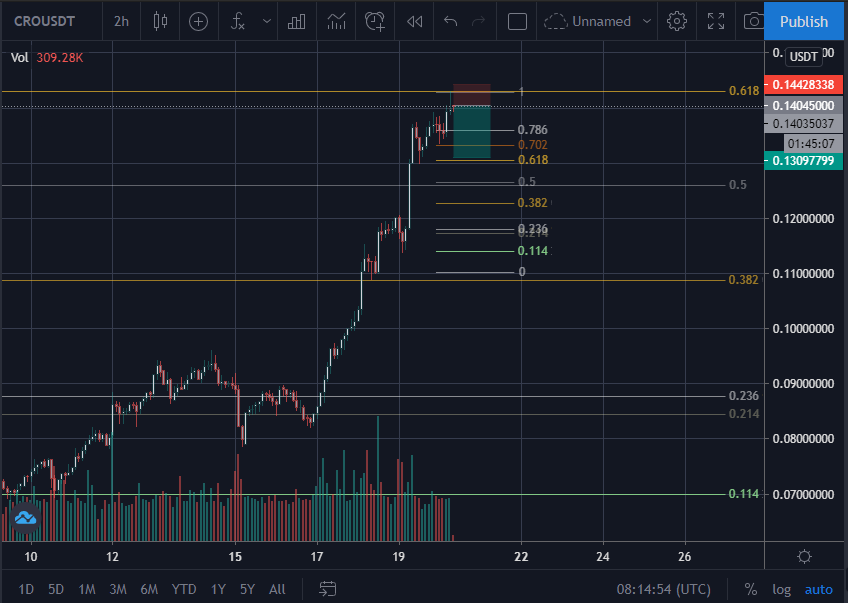The image size is (848, 603).
Task: Click the USDT currency label
Action: coord(804,57)
